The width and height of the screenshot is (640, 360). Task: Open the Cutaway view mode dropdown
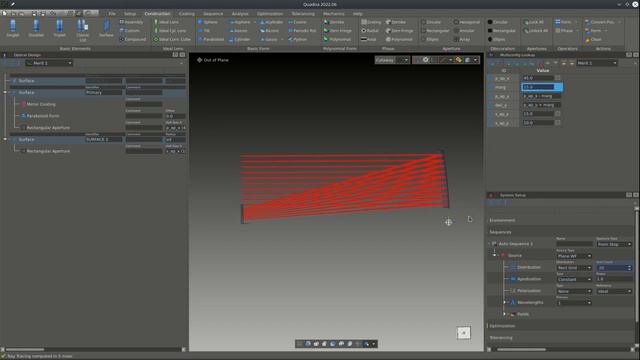[392, 60]
